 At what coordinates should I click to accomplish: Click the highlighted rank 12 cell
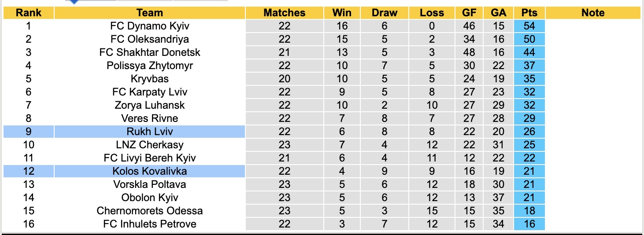coord(28,171)
